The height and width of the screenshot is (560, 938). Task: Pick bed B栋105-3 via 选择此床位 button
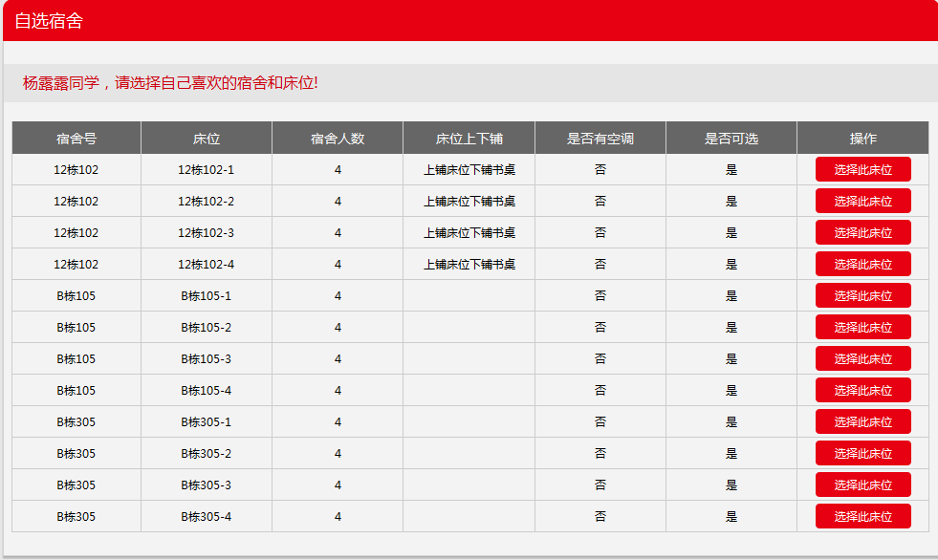[862, 359]
